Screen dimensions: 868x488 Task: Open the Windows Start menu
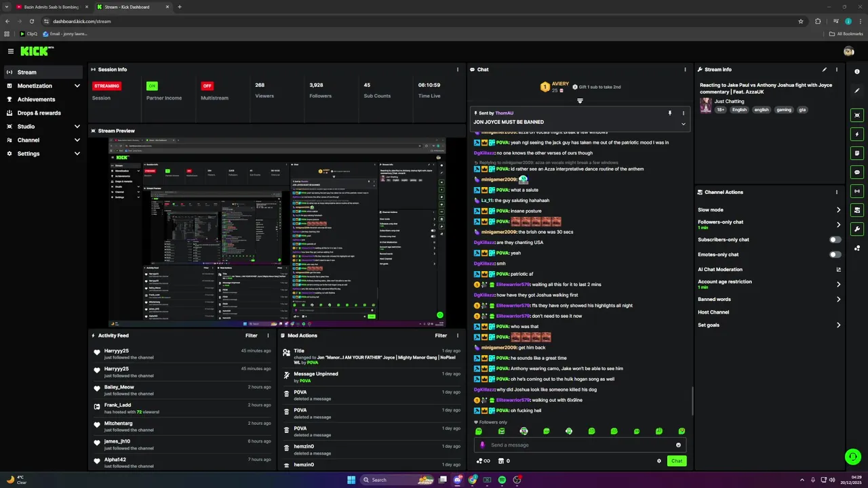pos(351,480)
